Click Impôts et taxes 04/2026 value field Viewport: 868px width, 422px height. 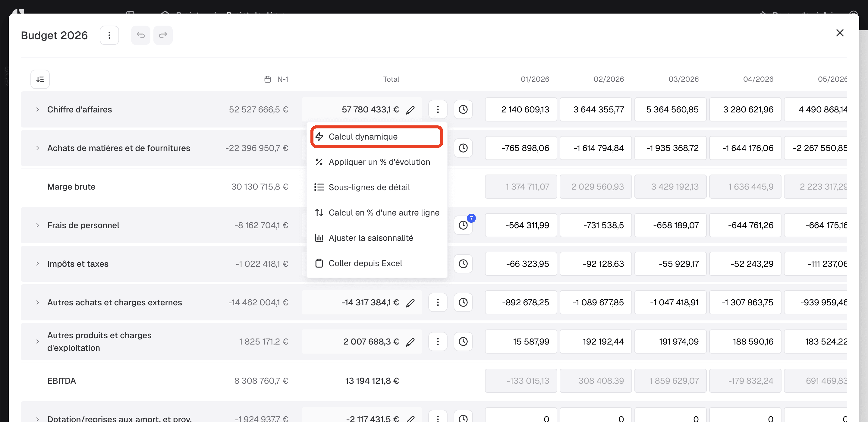[745, 263]
